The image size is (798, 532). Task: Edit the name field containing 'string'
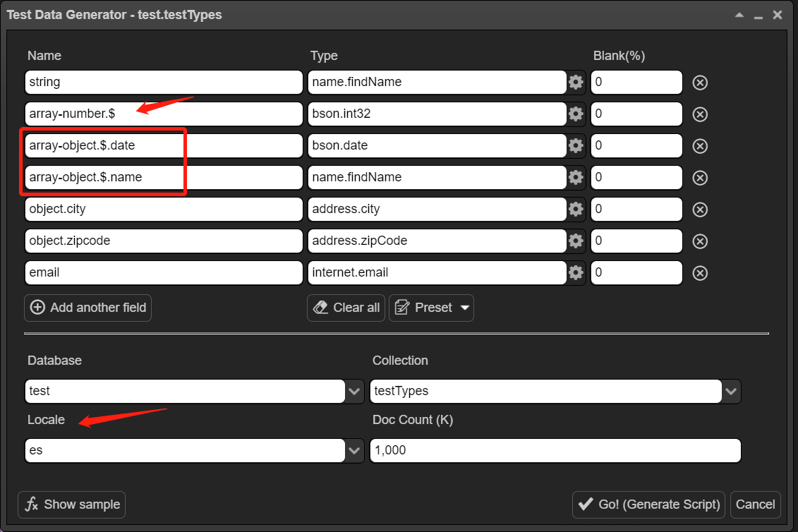click(164, 82)
